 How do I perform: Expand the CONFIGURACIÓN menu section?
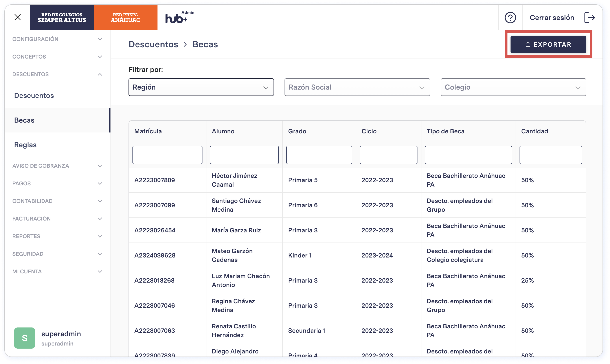click(57, 39)
